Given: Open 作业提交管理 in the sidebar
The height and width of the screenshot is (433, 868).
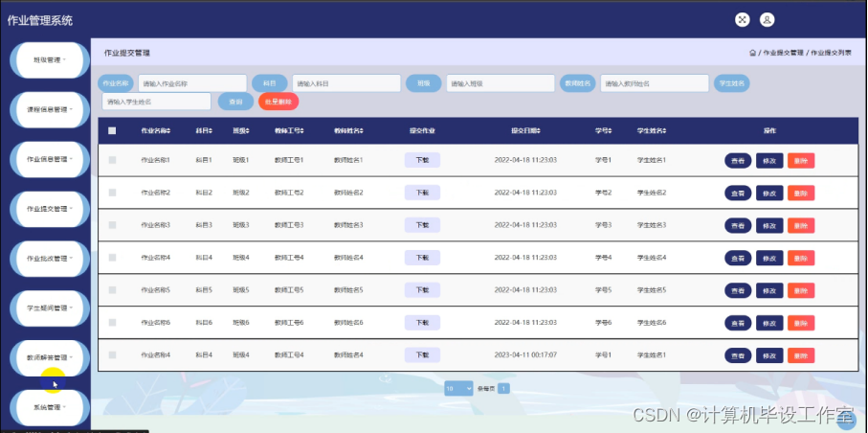Looking at the screenshot, I should (x=50, y=209).
